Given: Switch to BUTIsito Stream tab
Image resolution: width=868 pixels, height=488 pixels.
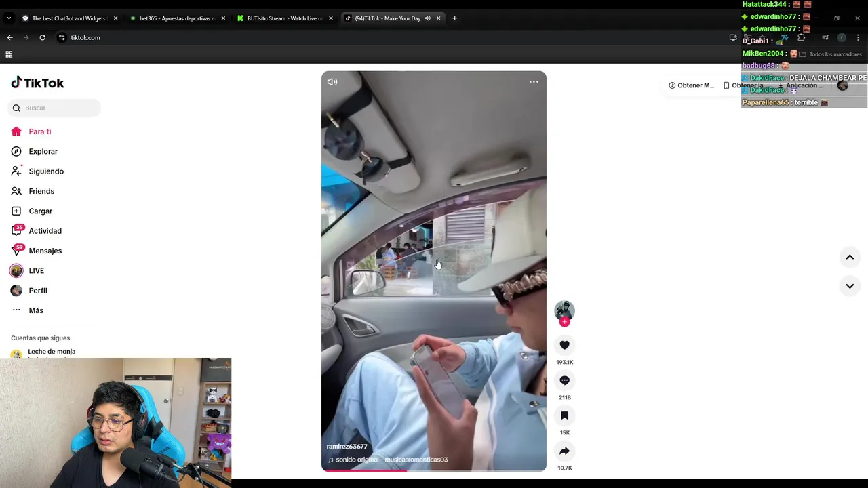Looking at the screenshot, I should point(284,18).
